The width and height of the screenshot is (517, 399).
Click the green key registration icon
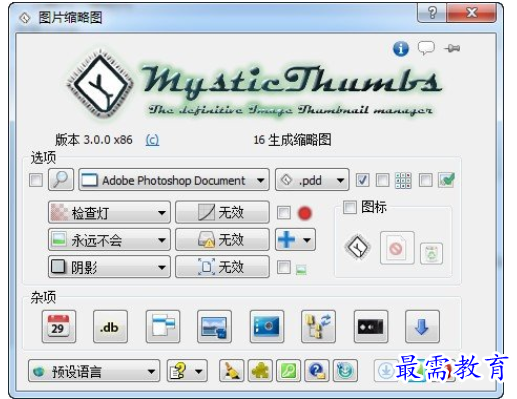tap(289, 371)
